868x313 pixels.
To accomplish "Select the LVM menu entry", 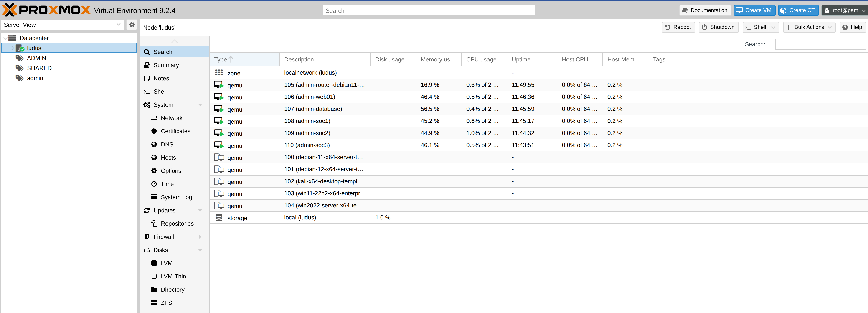I will click(x=174, y=263).
